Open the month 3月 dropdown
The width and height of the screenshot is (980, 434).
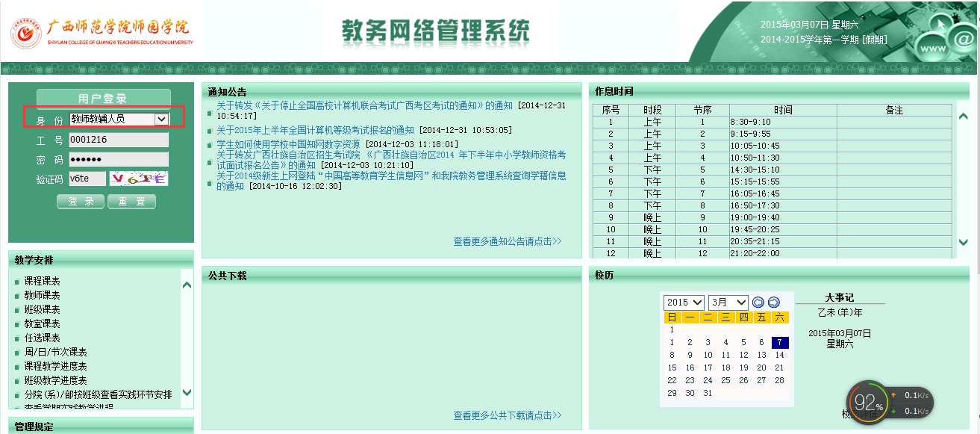728,303
